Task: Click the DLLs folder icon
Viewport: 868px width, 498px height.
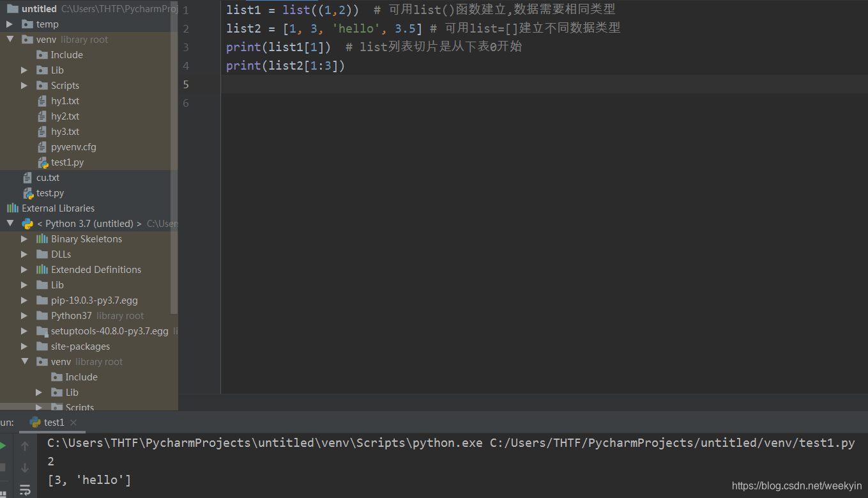Action: click(x=42, y=254)
